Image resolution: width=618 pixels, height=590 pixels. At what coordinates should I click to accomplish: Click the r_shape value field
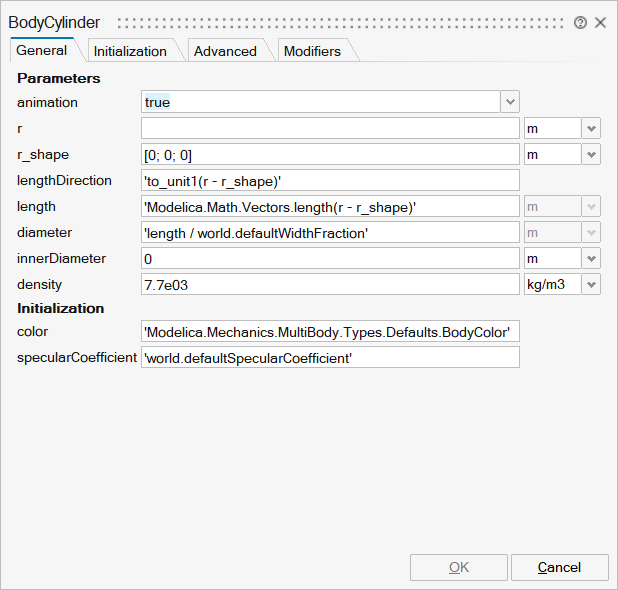click(x=330, y=154)
